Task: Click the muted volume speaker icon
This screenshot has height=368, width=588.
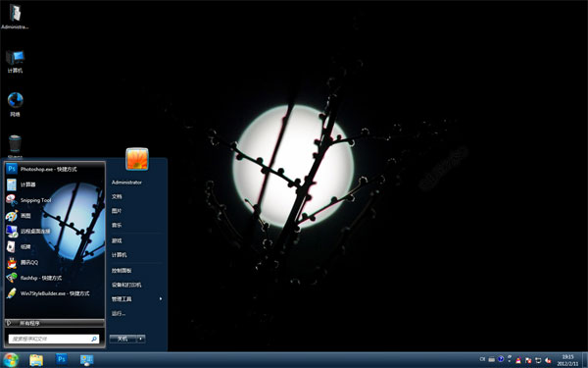Action: tap(548, 360)
